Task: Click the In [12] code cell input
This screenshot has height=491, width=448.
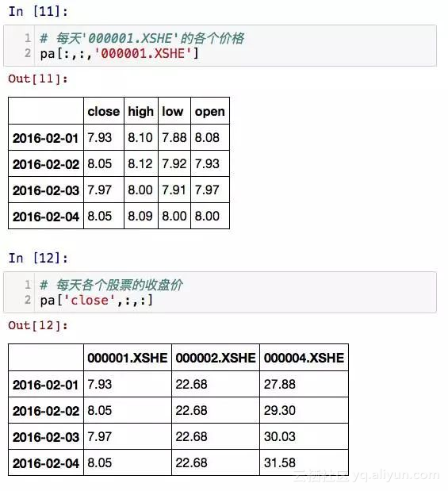Action: point(220,293)
